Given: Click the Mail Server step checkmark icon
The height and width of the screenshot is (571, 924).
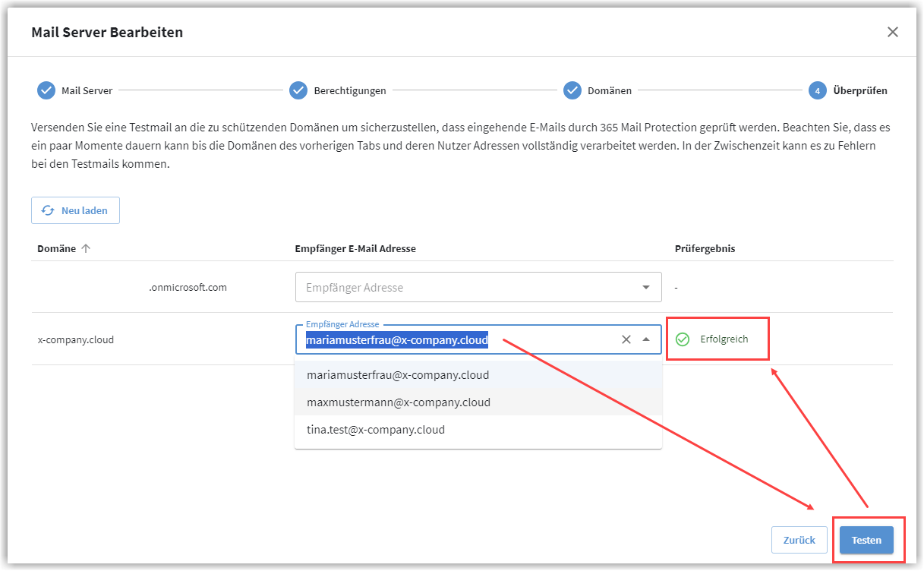Looking at the screenshot, I should 46,90.
